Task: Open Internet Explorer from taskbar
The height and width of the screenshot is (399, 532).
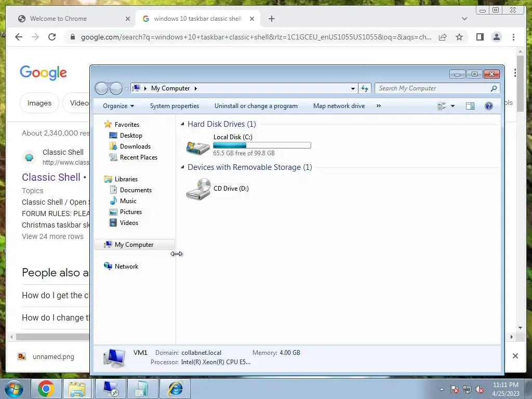Action: click(x=175, y=389)
